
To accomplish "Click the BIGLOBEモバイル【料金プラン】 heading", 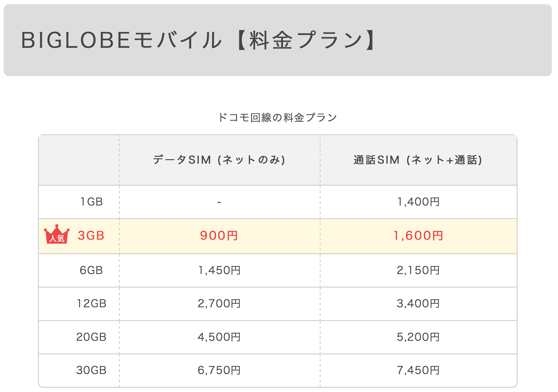I will tap(198, 40).
